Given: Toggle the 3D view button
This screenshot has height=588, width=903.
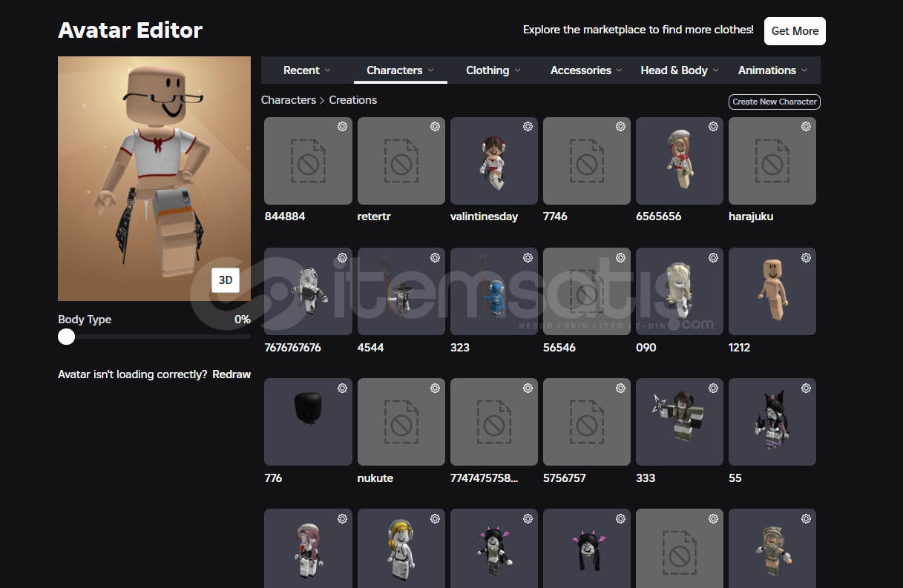Looking at the screenshot, I should (x=226, y=280).
